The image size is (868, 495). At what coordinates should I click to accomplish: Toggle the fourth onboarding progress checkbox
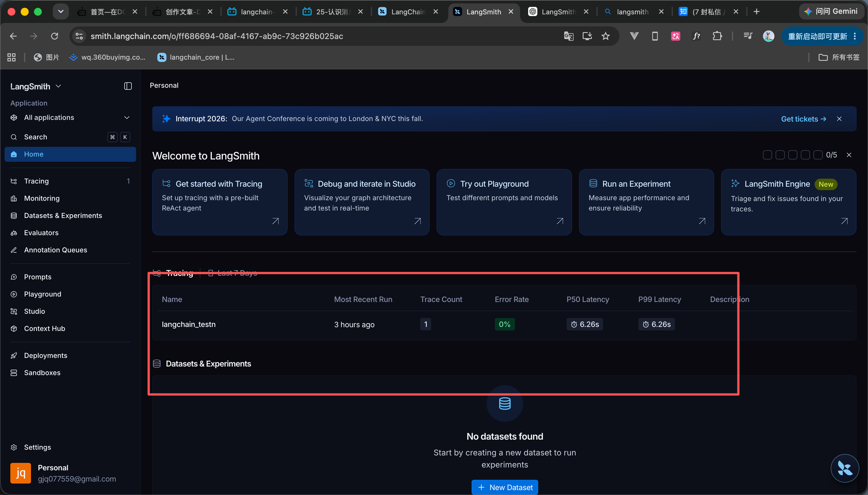point(805,155)
